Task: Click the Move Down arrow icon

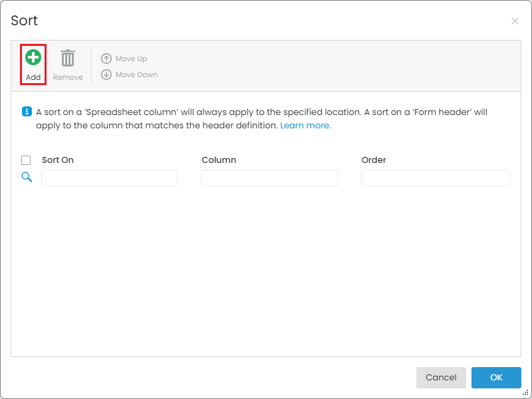Action: 106,74
